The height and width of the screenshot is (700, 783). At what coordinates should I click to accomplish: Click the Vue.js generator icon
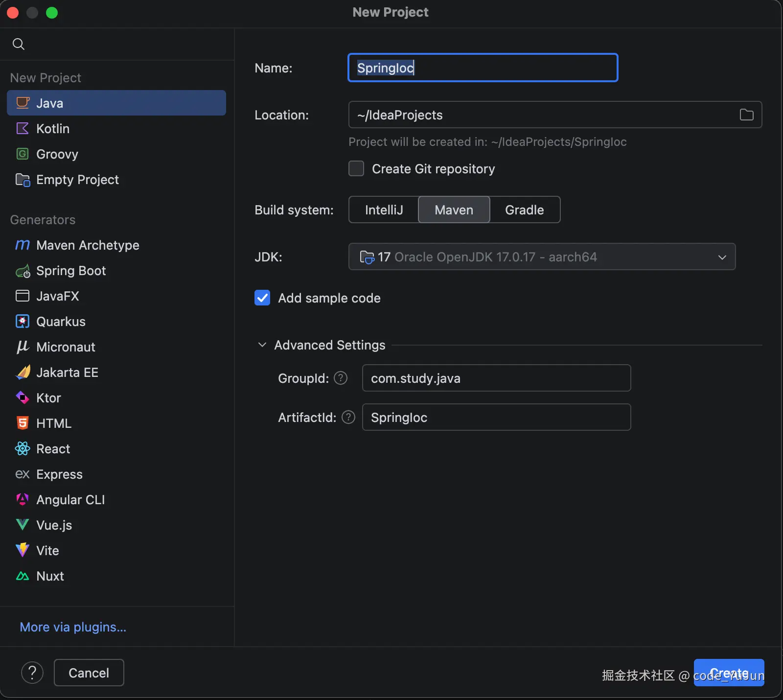coord(23,525)
